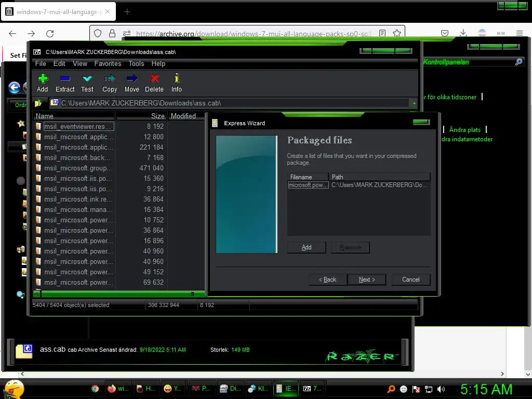Sort 7-Zip list by Size column
The image size is (532, 399).
[x=141, y=116]
